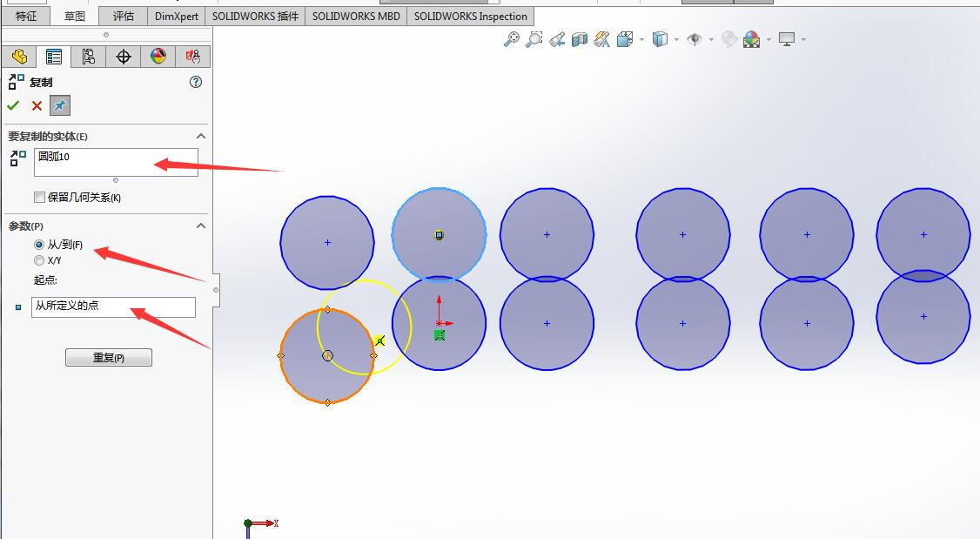Click the Display Style icon

pos(660,39)
